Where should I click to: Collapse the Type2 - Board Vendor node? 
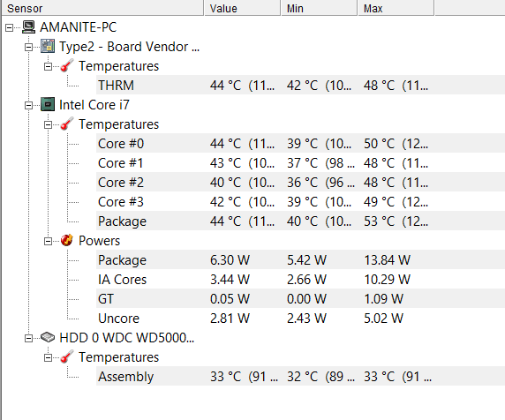coord(28,48)
